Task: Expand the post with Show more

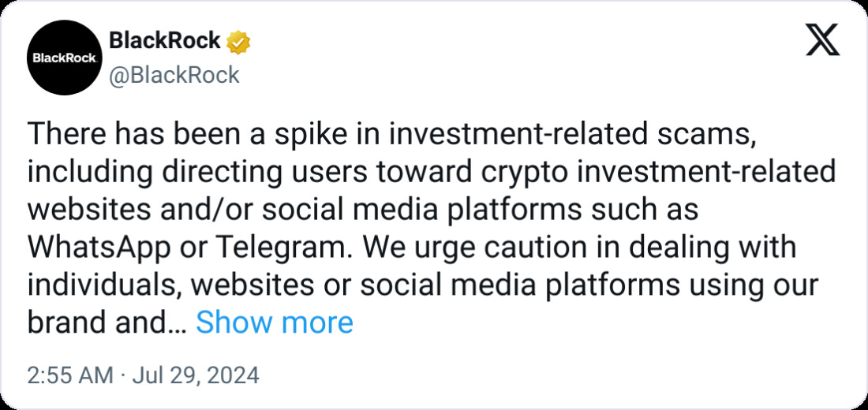Action: pyautogui.click(x=274, y=322)
